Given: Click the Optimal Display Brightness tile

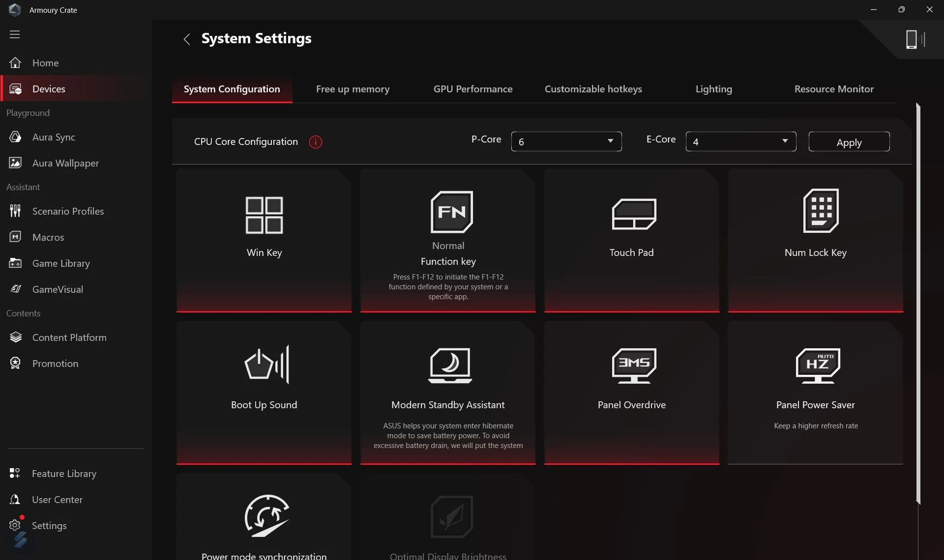Looking at the screenshot, I should coord(448,517).
